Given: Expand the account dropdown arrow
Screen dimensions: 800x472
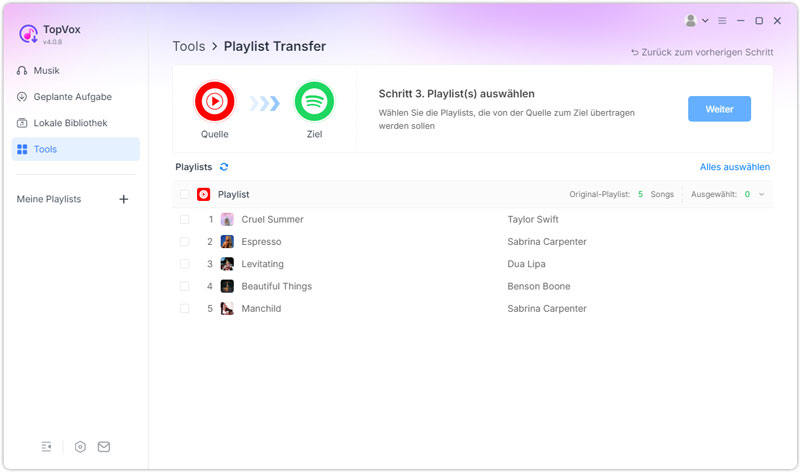Looking at the screenshot, I should [x=705, y=20].
